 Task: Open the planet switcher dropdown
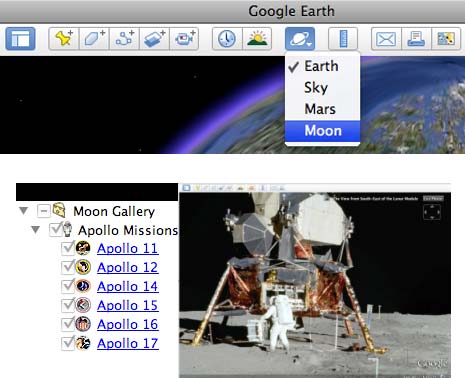300,39
